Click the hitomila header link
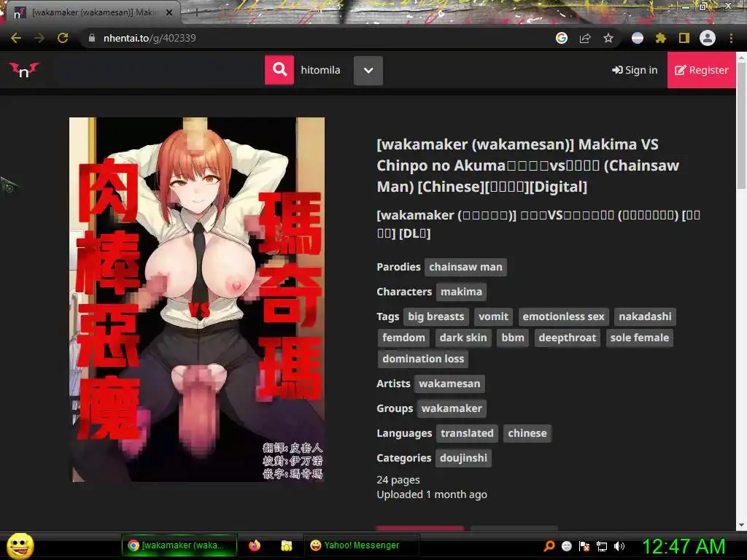This screenshot has width=747, height=560. pos(321,70)
